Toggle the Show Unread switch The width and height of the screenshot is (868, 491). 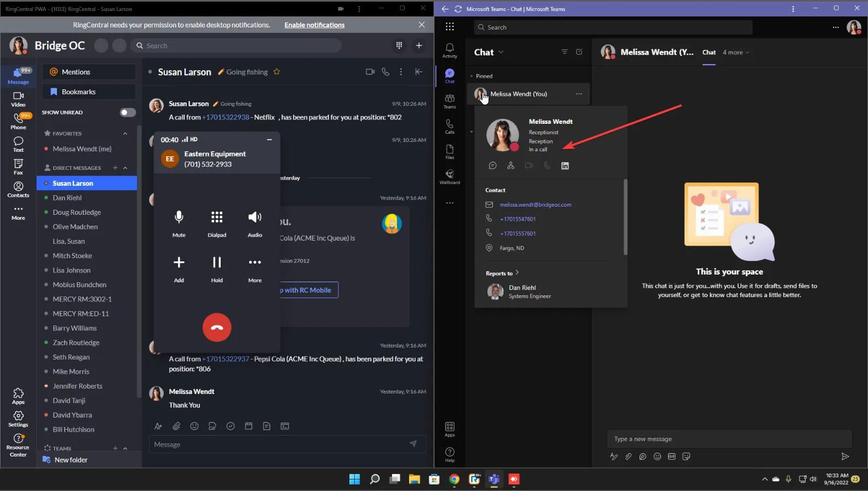[x=128, y=112]
